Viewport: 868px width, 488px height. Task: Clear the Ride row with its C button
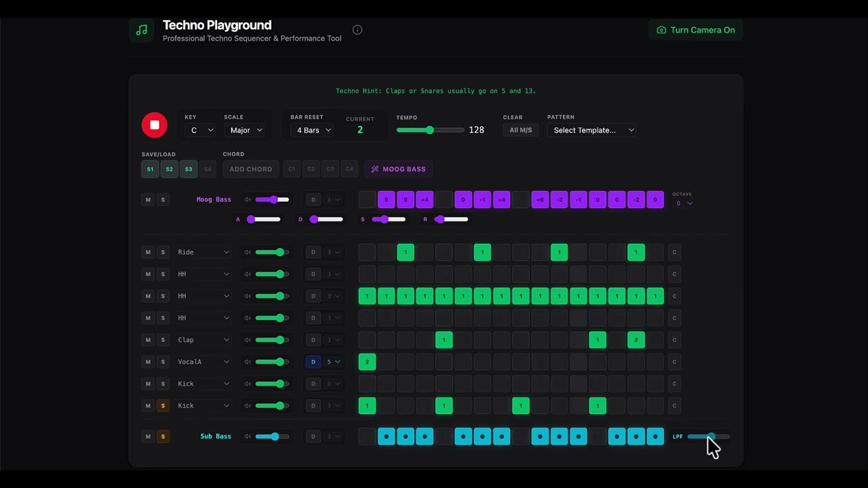point(674,252)
